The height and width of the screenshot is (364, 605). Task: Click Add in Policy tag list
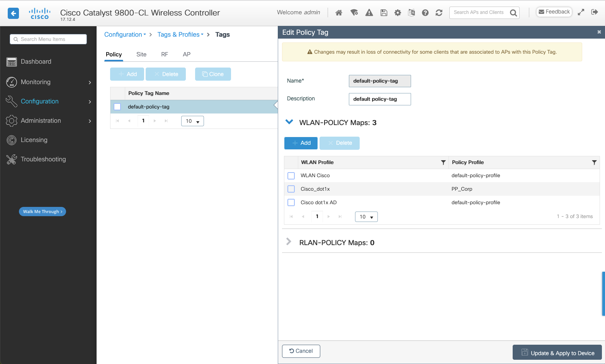pos(127,74)
